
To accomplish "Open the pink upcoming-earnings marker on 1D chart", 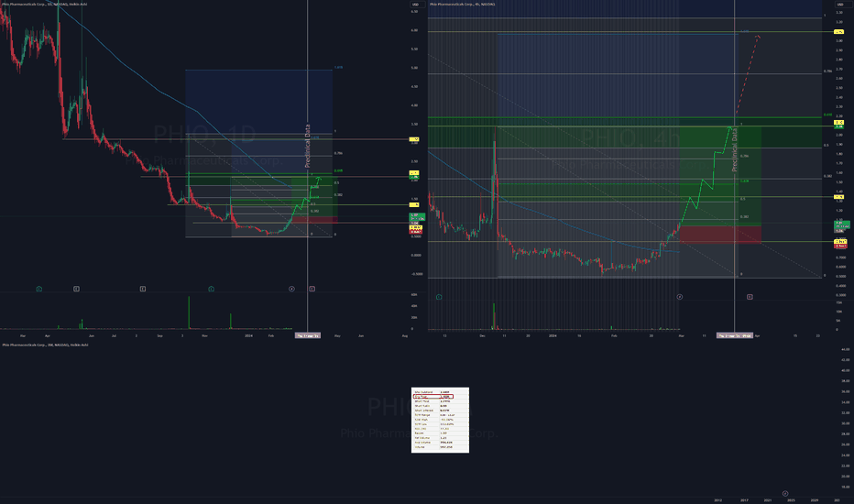I will tap(312, 289).
